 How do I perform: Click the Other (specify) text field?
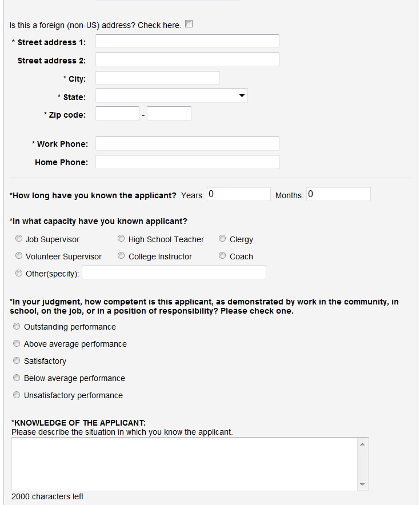174,273
